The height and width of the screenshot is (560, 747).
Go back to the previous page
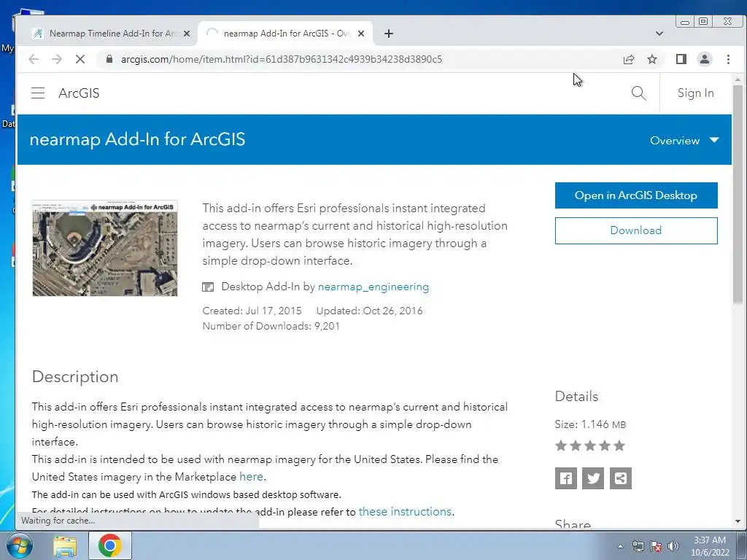(x=34, y=59)
